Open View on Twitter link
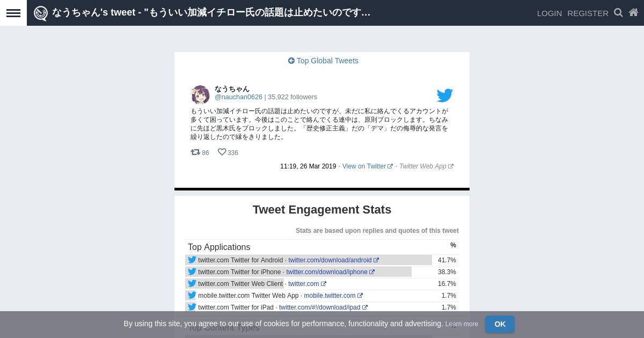This screenshot has width=644, height=338. click(368, 166)
